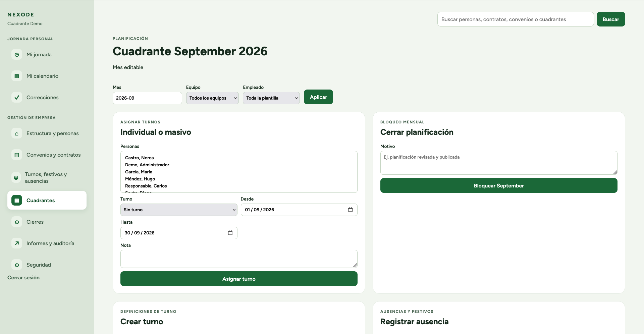The image size is (644, 334).
Task: Focus the global search input field
Action: point(516,19)
